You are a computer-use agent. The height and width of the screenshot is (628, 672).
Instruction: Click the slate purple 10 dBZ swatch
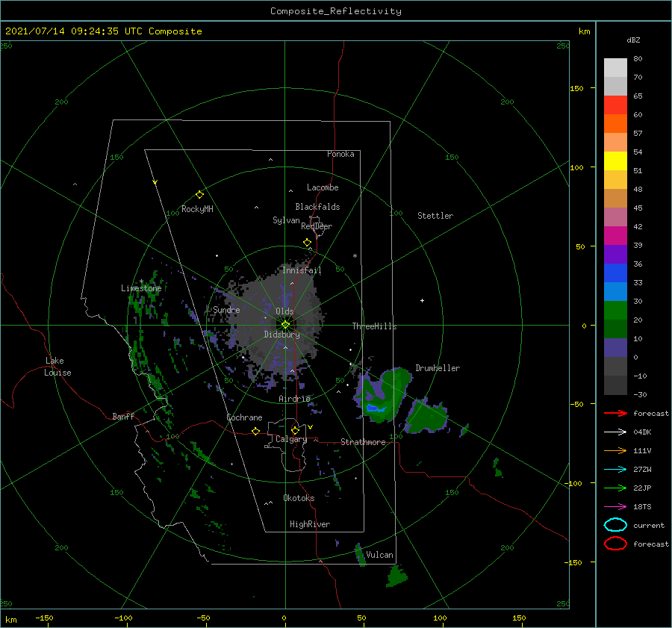tap(615, 348)
